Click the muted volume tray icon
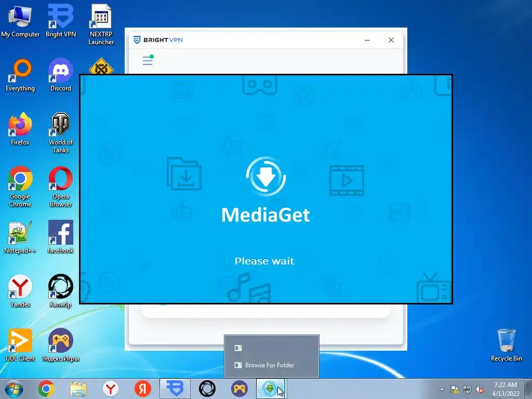 tap(480, 389)
